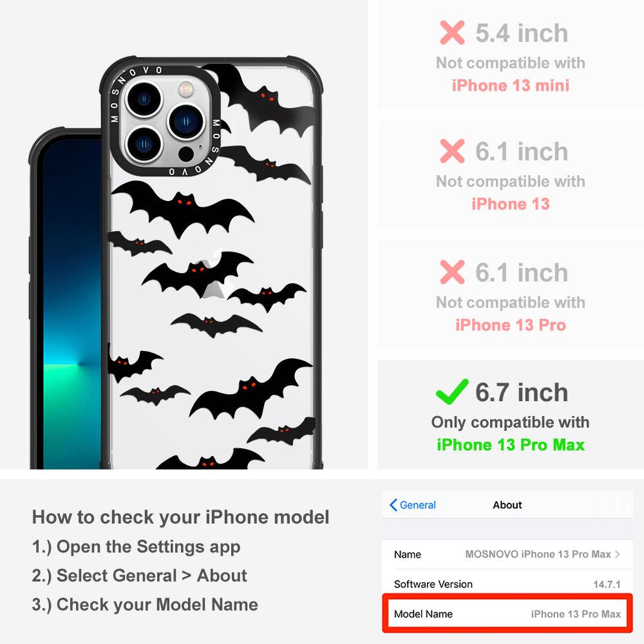644x644 pixels.
Task: Click the General back link
Action: (413, 505)
